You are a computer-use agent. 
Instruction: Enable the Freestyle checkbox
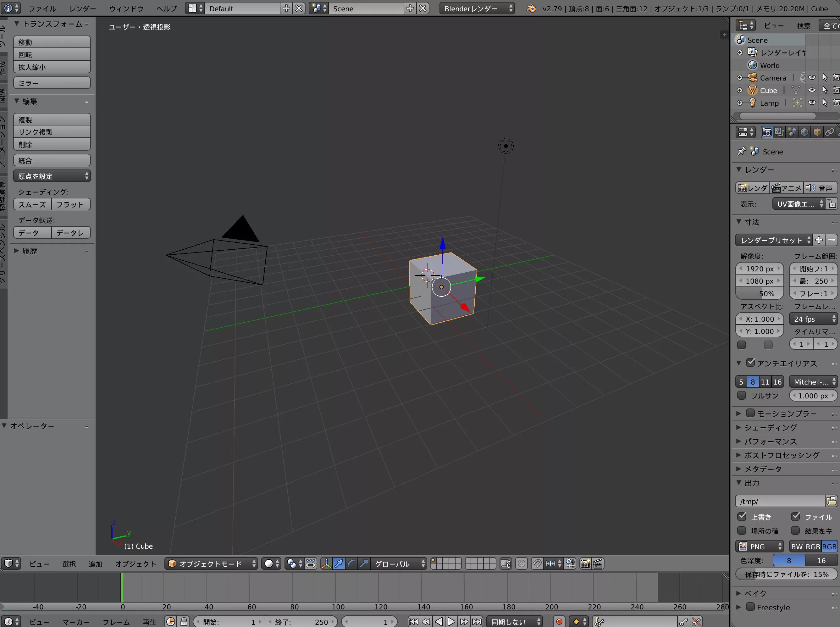tap(750, 607)
